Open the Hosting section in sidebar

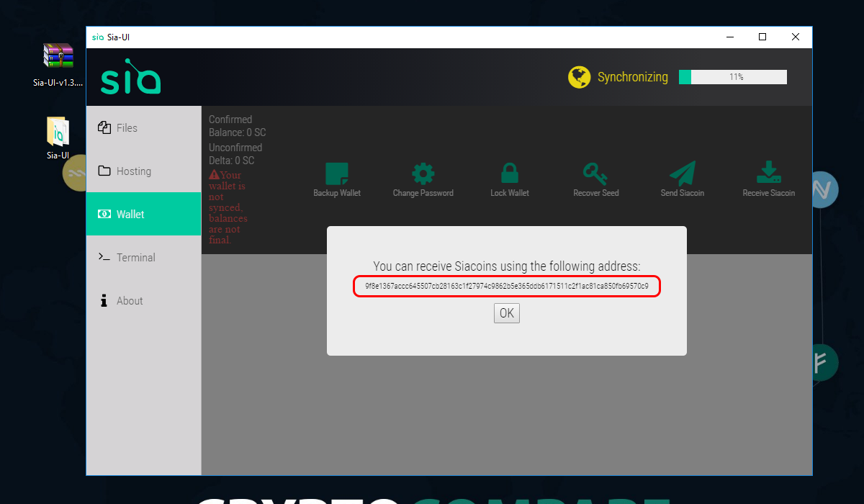pos(143,171)
